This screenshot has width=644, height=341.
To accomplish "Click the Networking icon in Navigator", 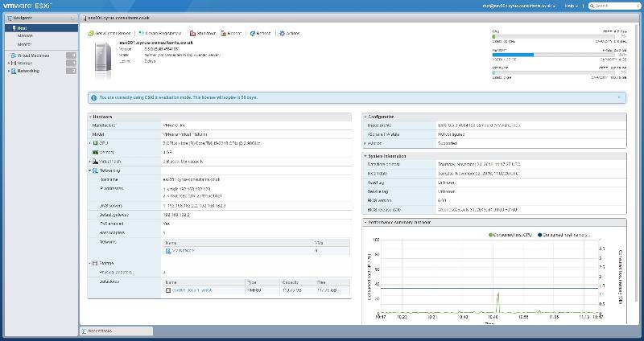I will 14,71.
